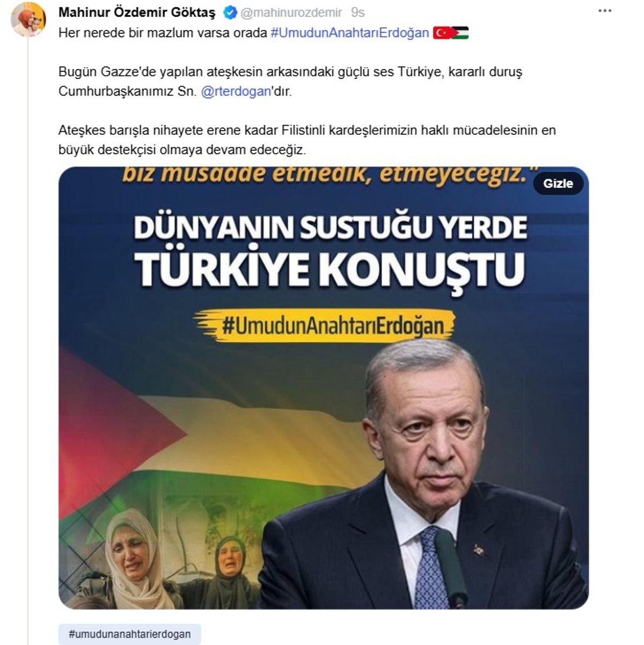Click the 9s timestamp
This screenshot has height=645, width=644.
point(357,12)
